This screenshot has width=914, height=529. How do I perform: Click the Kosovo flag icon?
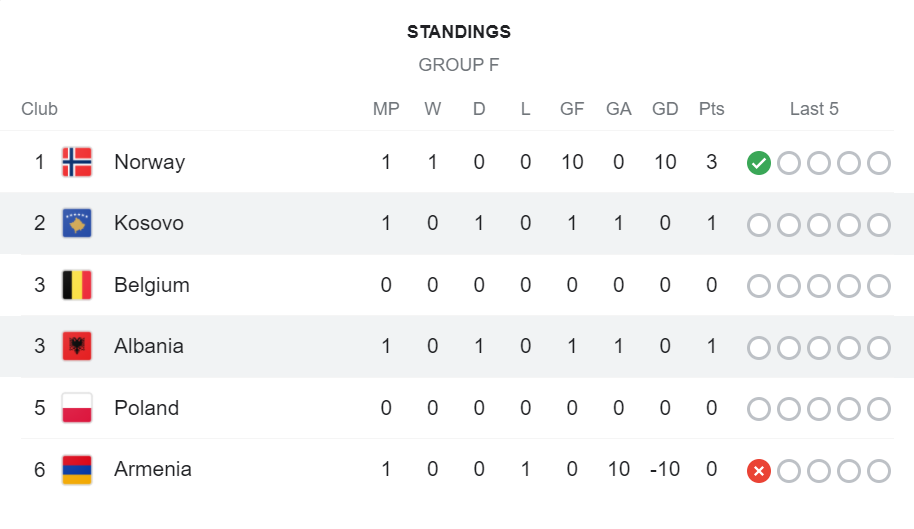77,223
